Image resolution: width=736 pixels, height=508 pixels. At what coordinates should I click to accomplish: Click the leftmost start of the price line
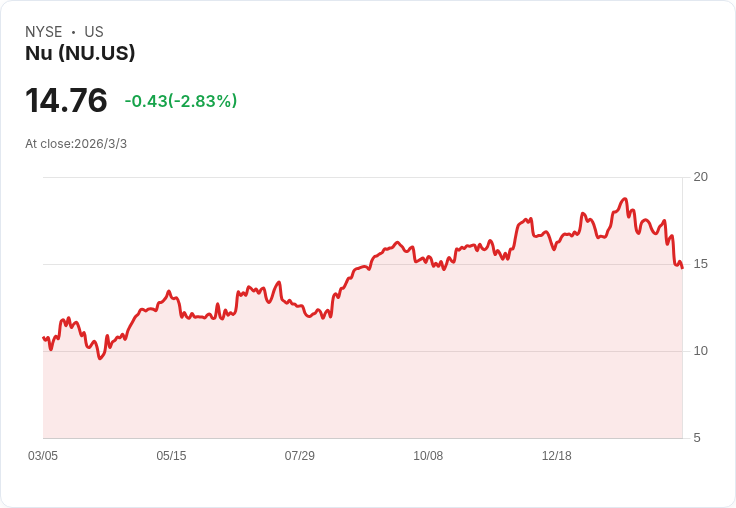click(x=44, y=338)
